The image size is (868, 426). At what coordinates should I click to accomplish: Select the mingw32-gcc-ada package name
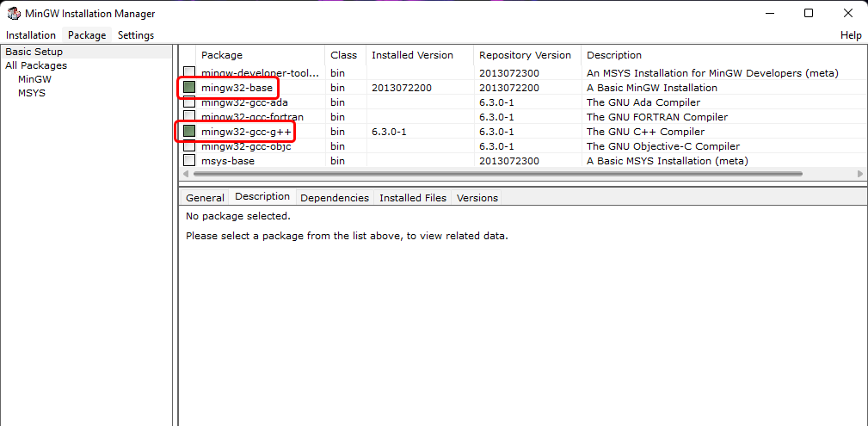coord(244,102)
